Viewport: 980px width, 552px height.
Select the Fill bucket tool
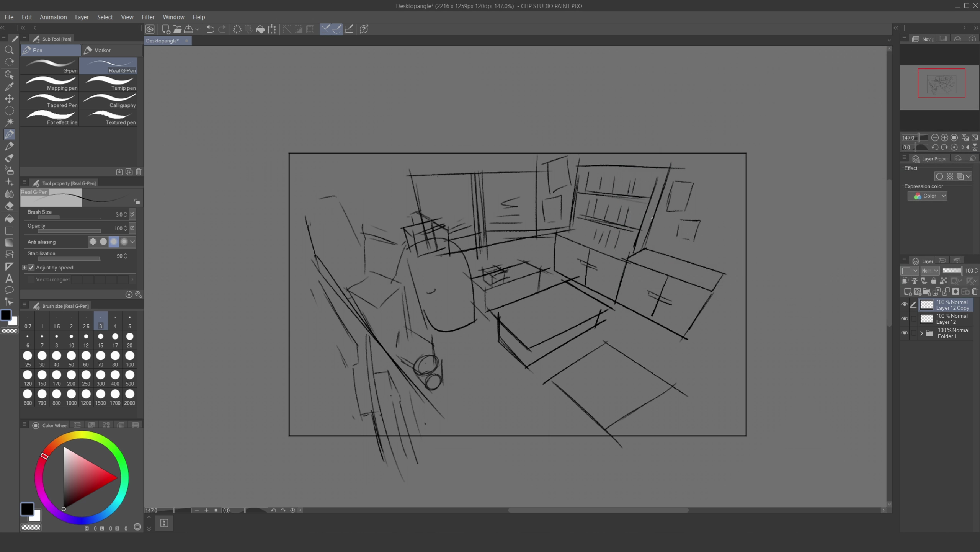[9, 219]
